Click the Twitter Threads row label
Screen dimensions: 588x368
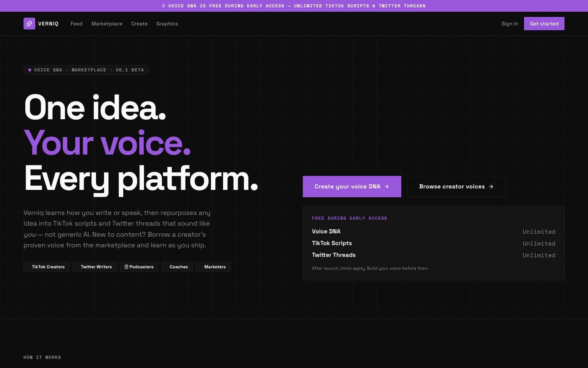point(334,255)
